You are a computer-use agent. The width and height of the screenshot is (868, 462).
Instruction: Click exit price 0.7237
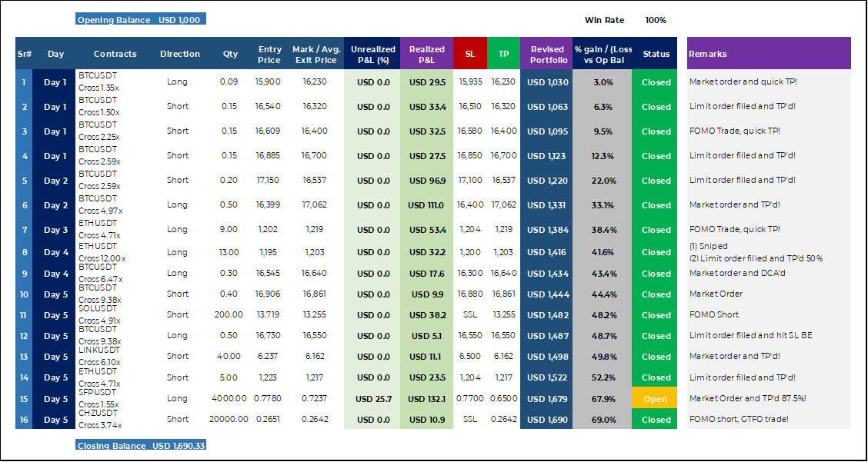[x=315, y=398]
